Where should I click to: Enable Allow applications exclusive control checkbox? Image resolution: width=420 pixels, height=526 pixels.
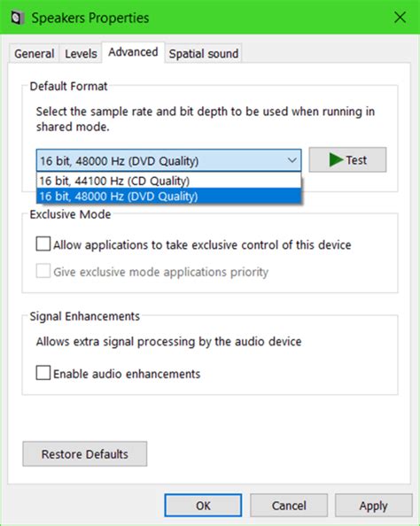[x=43, y=244]
